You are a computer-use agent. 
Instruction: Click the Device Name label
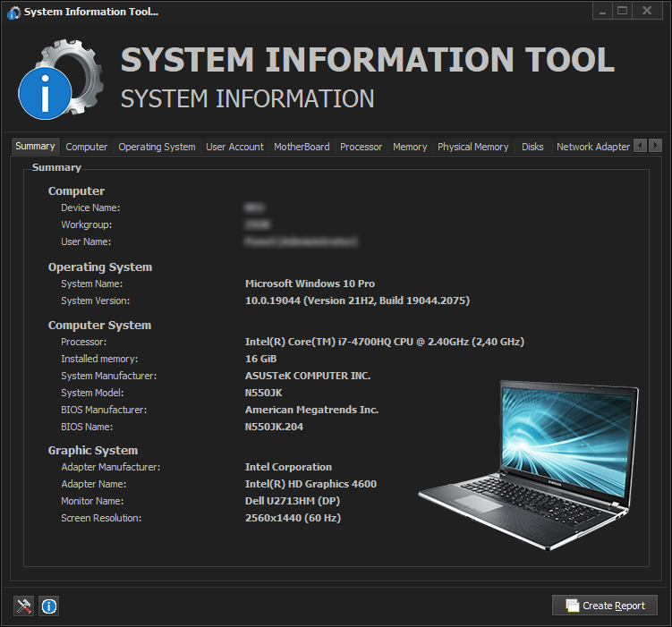tap(90, 208)
